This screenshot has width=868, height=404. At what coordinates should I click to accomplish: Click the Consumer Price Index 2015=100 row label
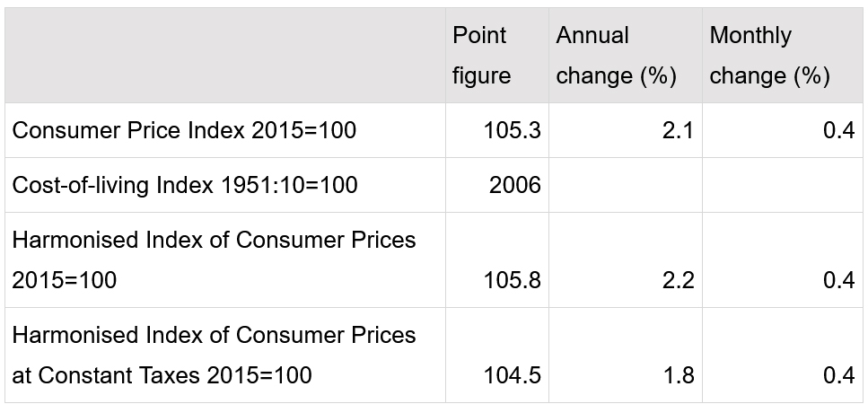pos(184,130)
